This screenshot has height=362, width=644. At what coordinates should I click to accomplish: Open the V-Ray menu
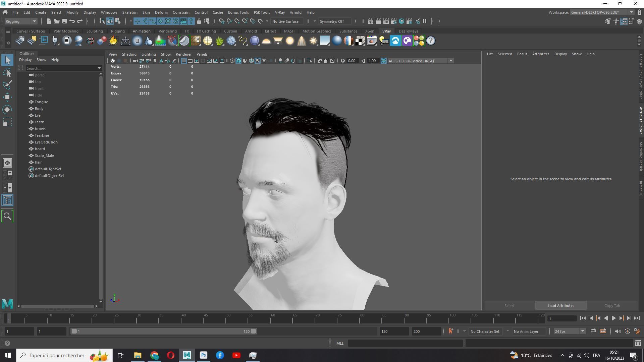point(280,12)
